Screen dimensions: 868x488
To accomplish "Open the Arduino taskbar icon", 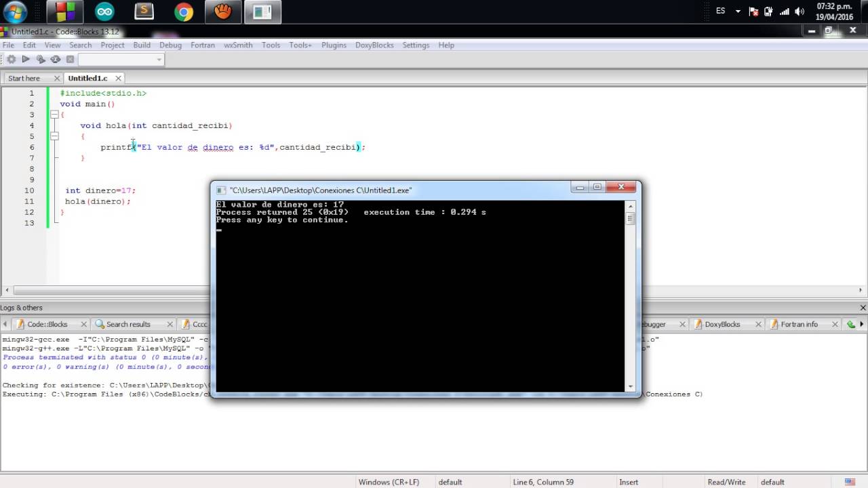I will pos(104,12).
